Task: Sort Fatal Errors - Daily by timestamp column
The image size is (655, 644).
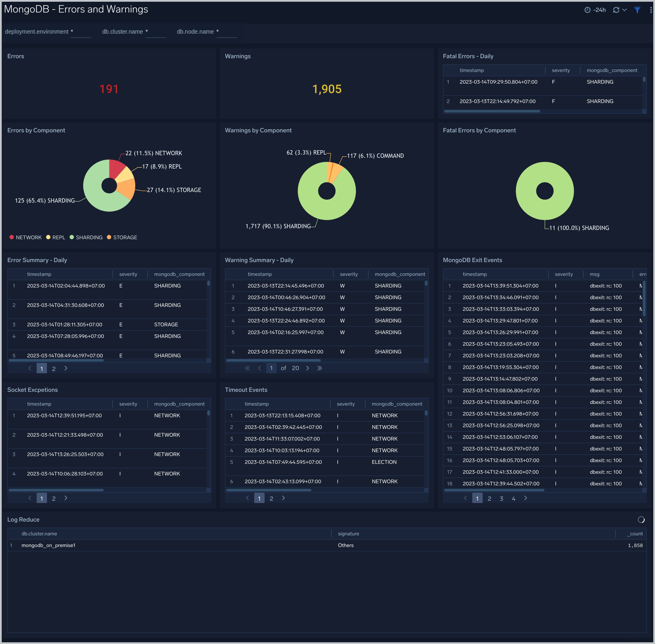Action: pyautogui.click(x=472, y=70)
